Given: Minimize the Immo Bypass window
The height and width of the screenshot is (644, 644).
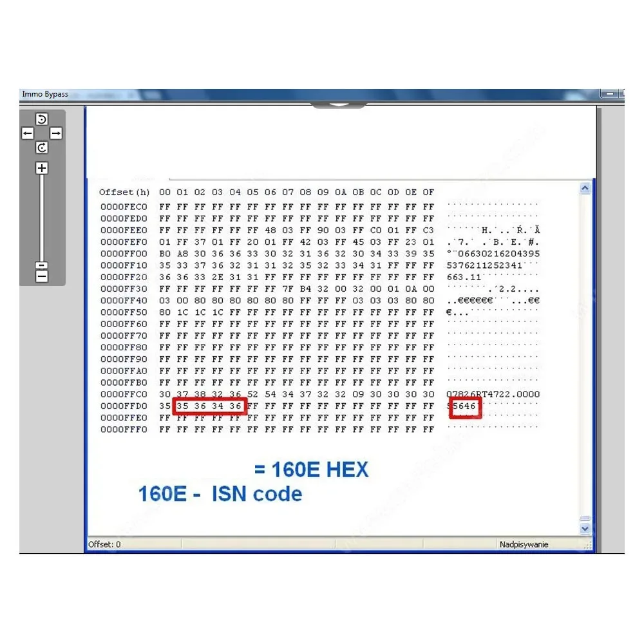Looking at the screenshot, I should [x=610, y=94].
